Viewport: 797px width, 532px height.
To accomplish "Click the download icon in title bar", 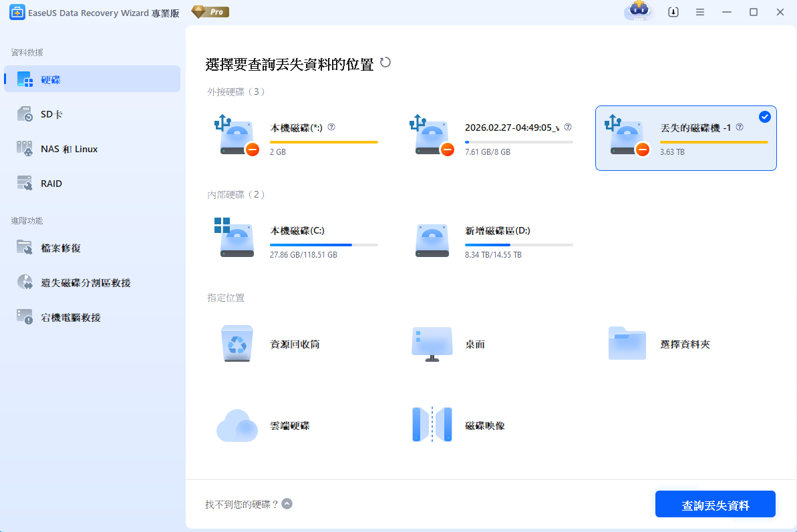I will pyautogui.click(x=673, y=12).
